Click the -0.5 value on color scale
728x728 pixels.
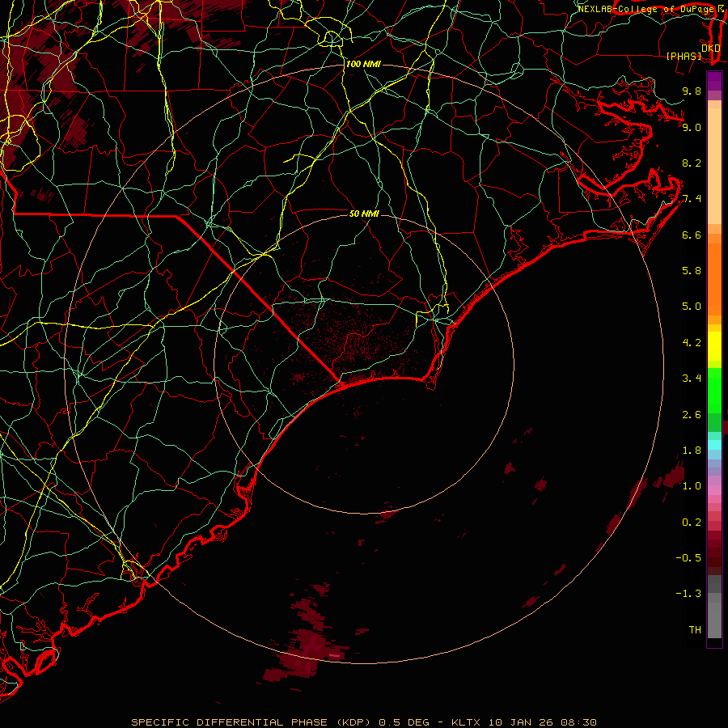(x=688, y=558)
